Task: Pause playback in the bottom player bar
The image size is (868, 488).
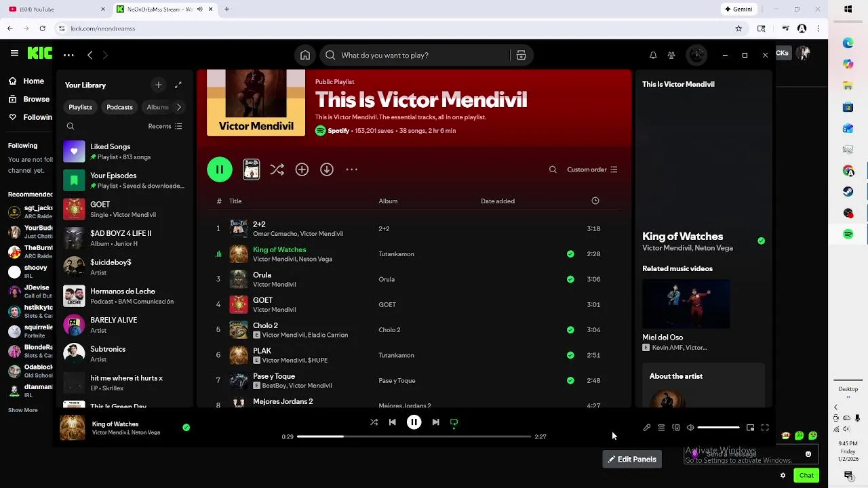Action: click(414, 422)
